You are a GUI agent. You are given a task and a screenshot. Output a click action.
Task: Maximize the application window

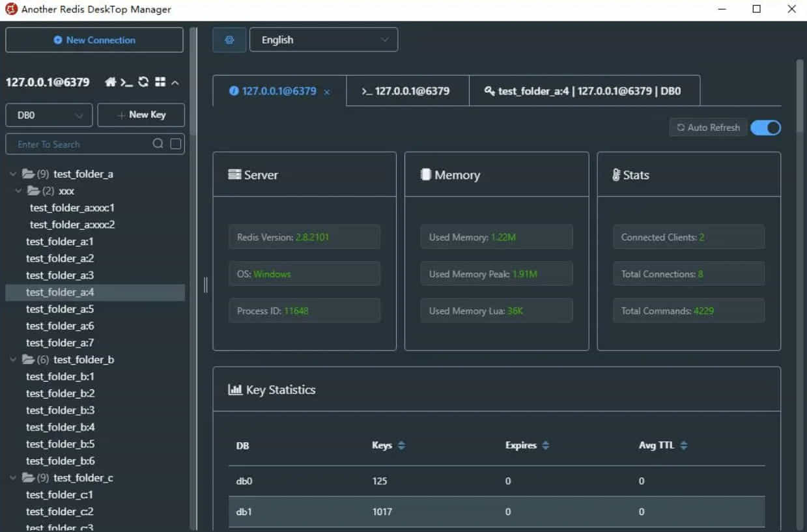pos(756,9)
